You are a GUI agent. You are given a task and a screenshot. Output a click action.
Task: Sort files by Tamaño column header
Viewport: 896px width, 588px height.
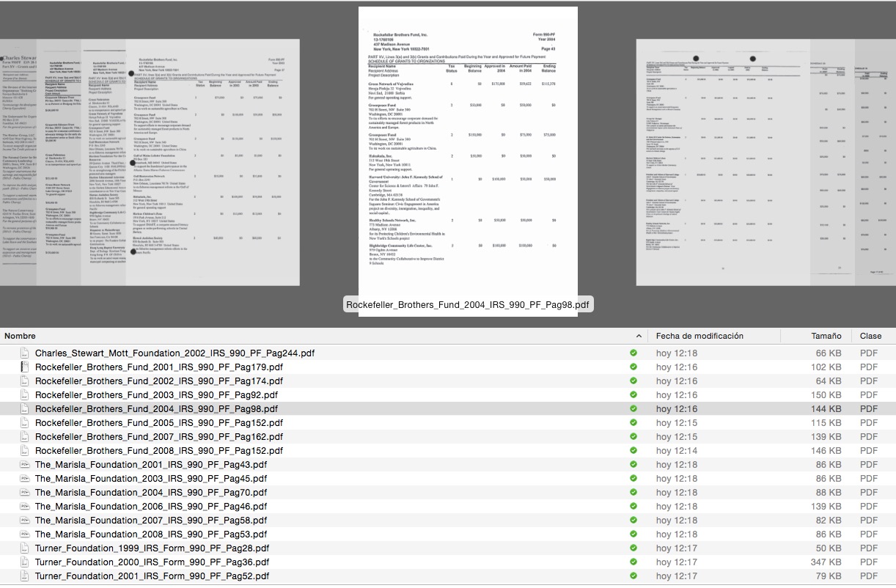click(x=826, y=336)
